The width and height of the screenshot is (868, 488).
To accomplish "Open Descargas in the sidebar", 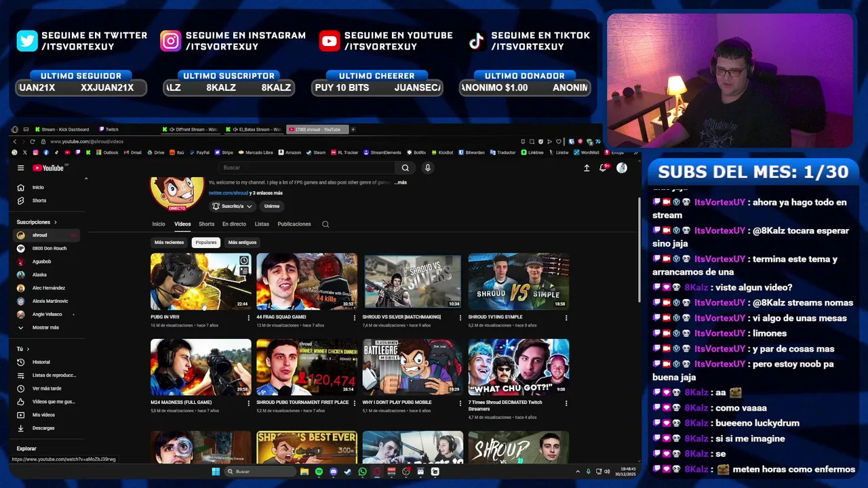I will click(47, 428).
